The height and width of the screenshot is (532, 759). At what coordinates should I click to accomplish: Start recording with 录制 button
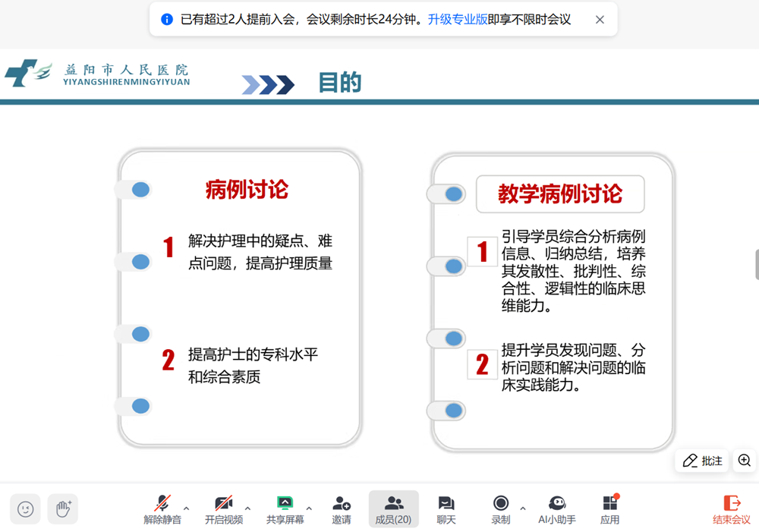tap(500, 508)
